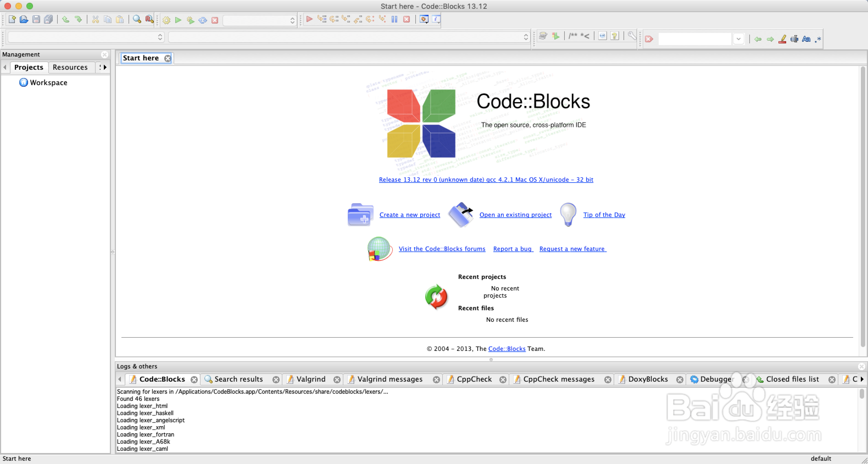868x464 pixels.
Task: Close the Start here tab
Action: click(168, 58)
